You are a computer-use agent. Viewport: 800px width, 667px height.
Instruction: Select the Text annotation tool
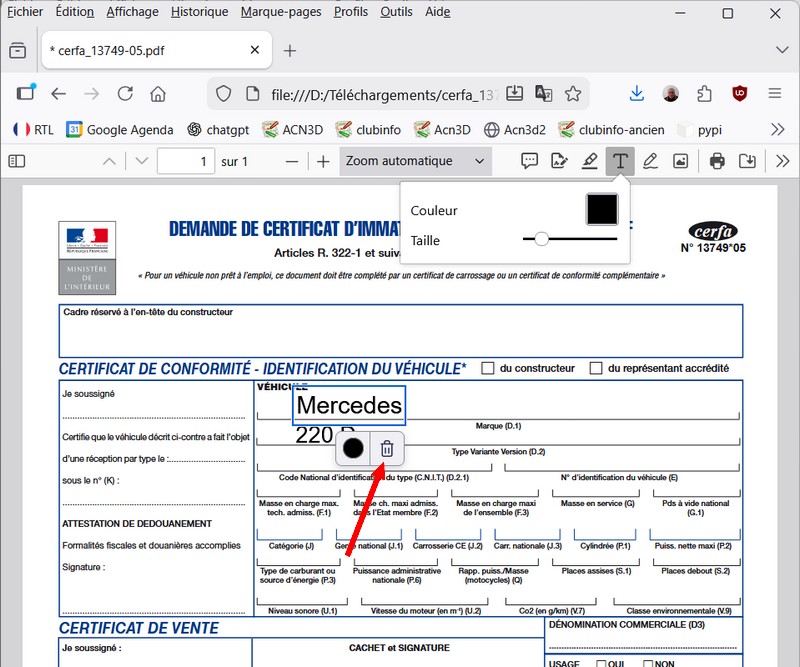[x=621, y=161]
